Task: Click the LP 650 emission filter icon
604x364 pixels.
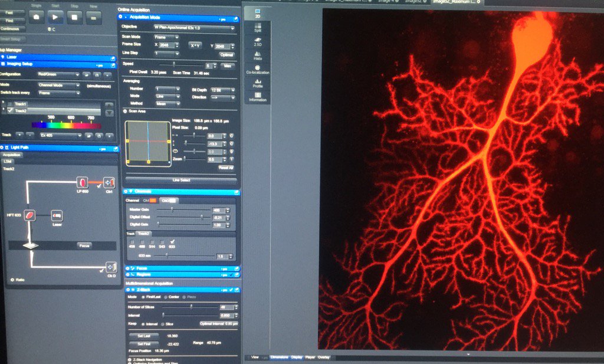Action: [x=83, y=182]
